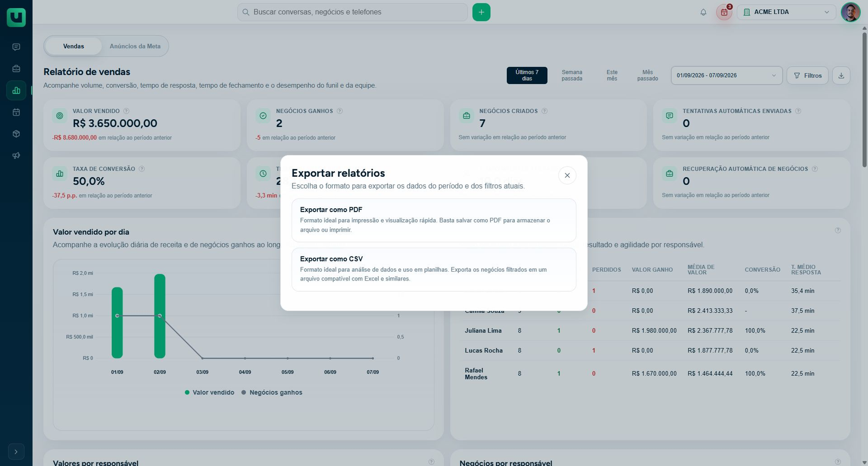Toggle the Valor vendido chart legend
Viewport: 868px width, 466px height.
click(209, 392)
